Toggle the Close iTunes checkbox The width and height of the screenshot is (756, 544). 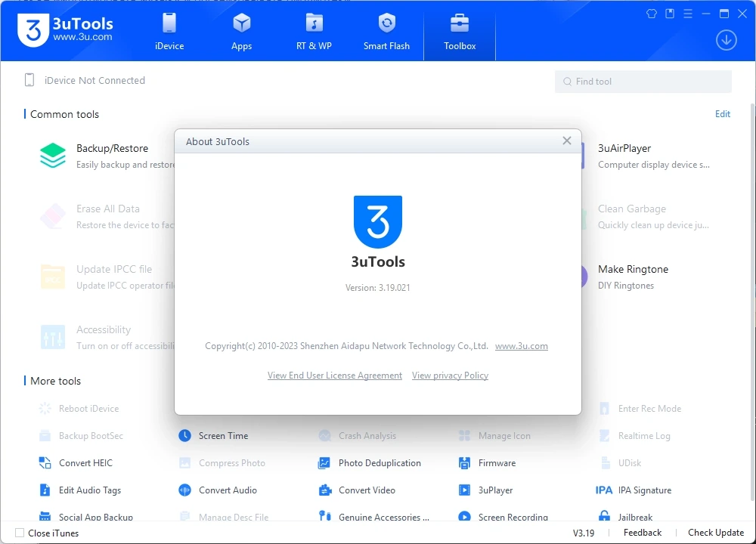(20, 533)
